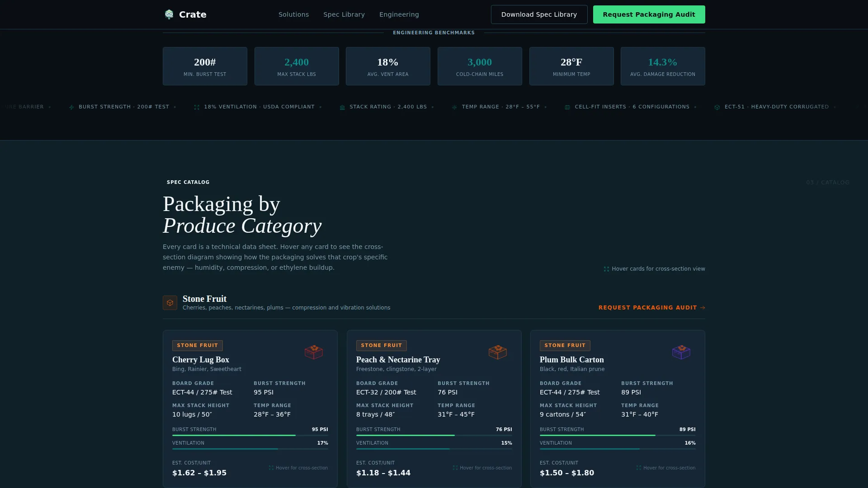Click '8 trays / 48″' stack height value
The height and width of the screenshot is (488, 868).
click(376, 415)
